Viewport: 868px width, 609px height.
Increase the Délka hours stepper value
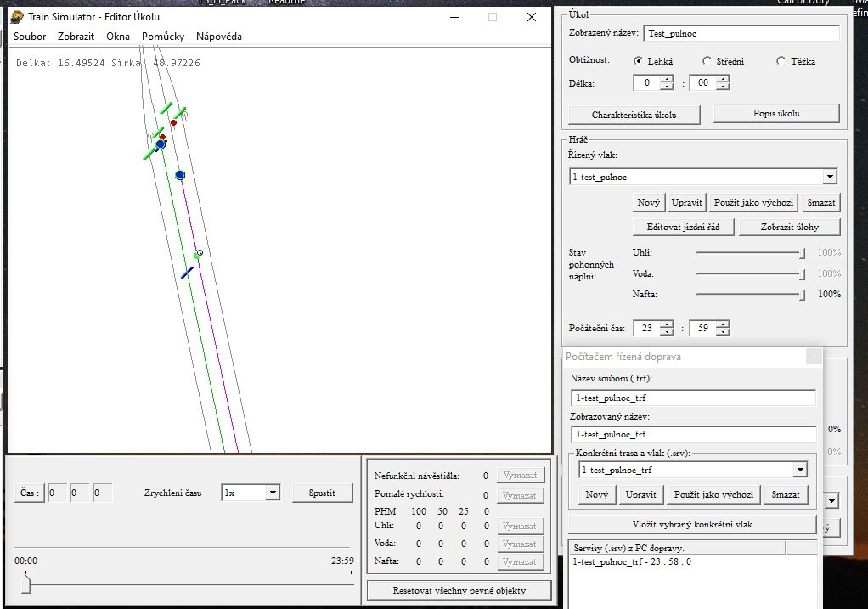point(667,79)
